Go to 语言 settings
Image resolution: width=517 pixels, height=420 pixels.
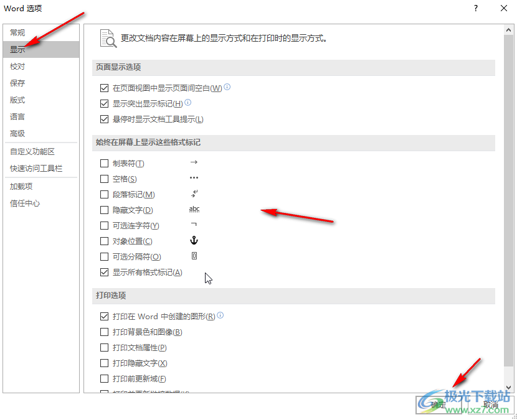[41, 116]
